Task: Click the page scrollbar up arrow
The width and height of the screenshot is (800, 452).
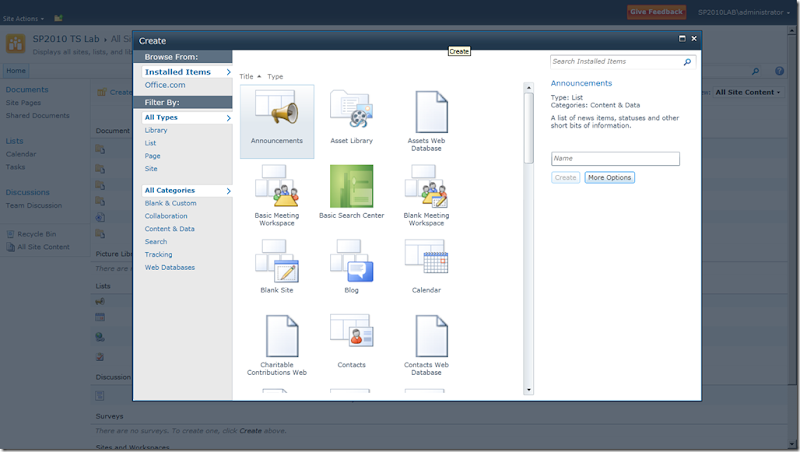Action: tap(793, 30)
